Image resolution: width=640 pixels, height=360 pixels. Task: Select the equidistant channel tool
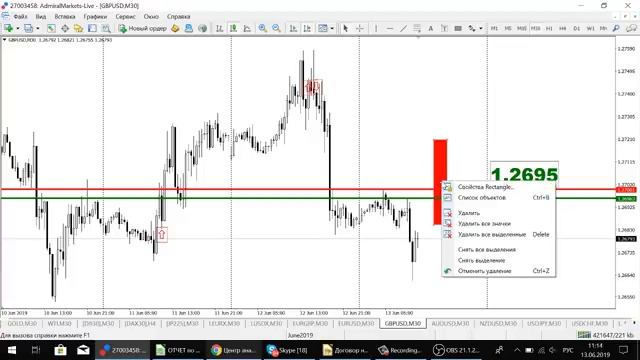(x=417, y=28)
